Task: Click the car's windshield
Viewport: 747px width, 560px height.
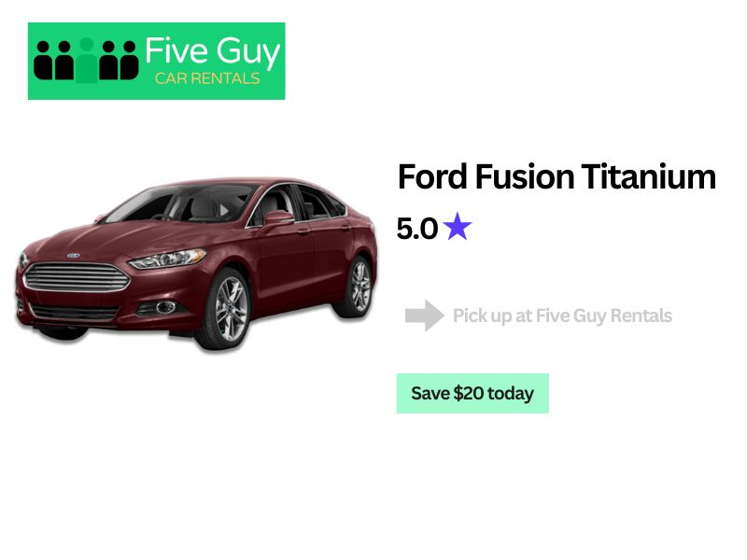Action: (181, 204)
